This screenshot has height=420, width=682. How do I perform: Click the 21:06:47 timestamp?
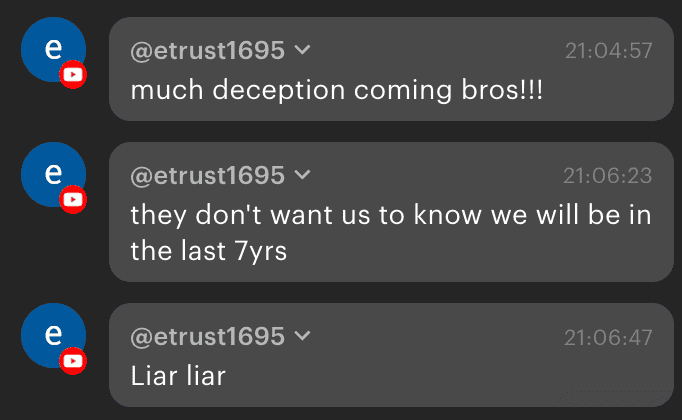pos(607,337)
